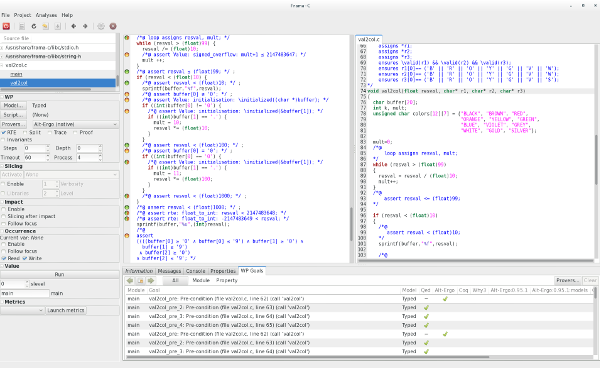Increase the Steps spinner value
The height and width of the screenshot is (368, 600).
coord(48,146)
